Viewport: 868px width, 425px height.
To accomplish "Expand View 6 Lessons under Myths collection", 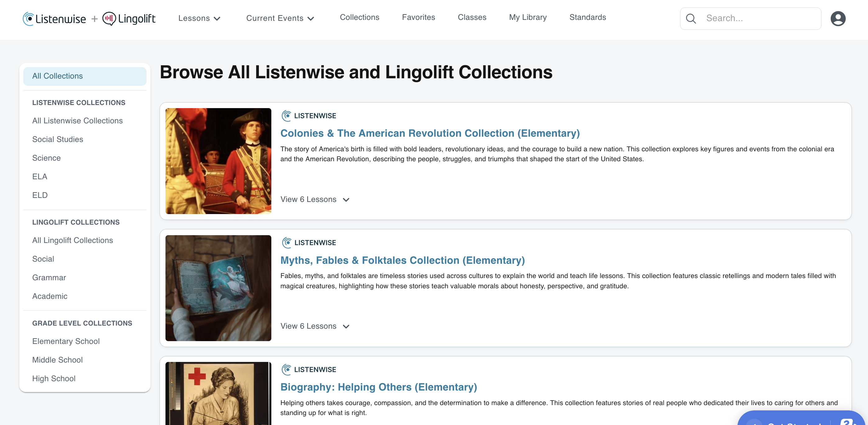I will [315, 326].
